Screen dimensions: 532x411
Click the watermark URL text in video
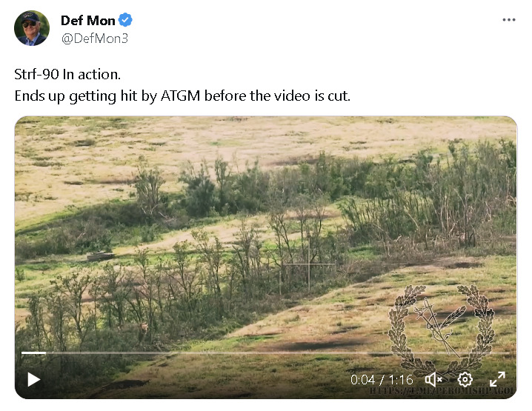click(x=442, y=391)
